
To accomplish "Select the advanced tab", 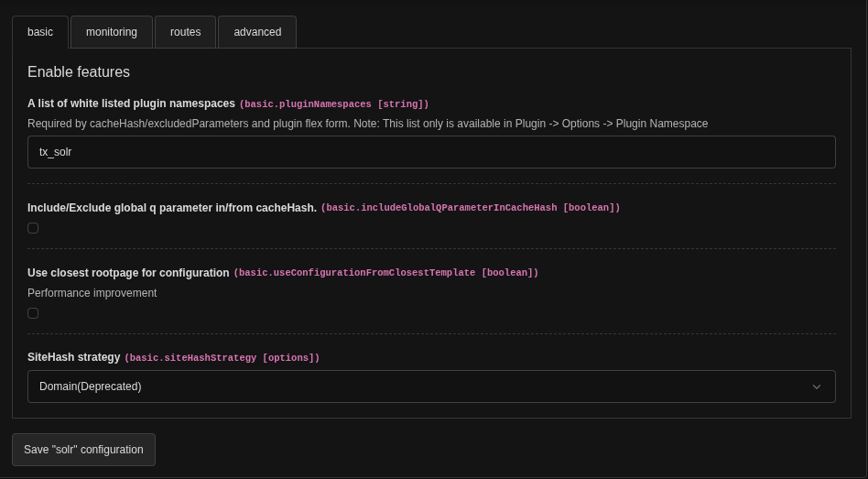I will click(257, 32).
